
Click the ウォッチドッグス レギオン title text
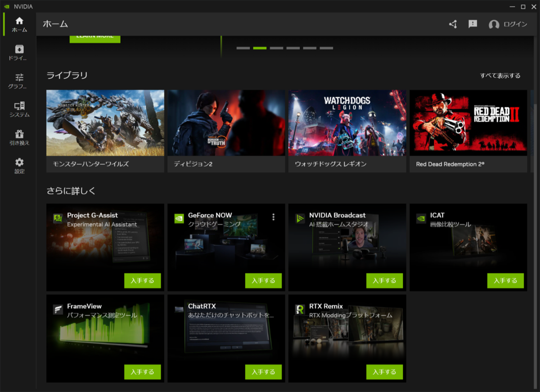point(330,164)
